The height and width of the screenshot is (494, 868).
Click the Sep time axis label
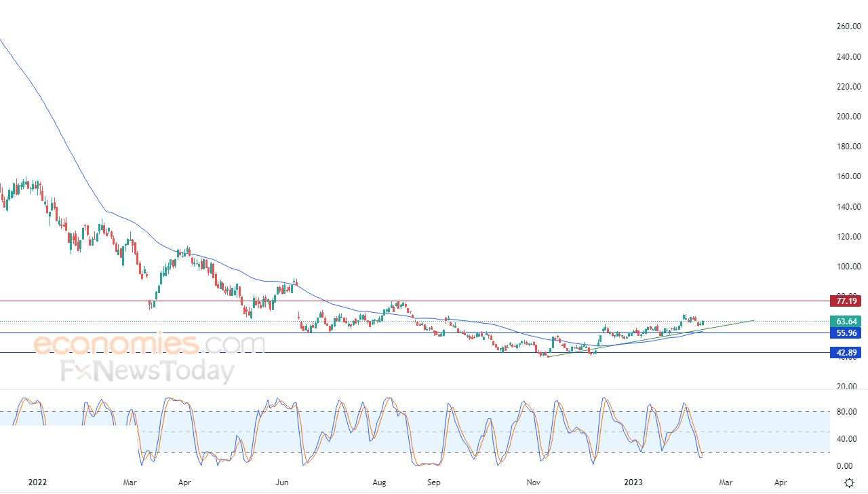coord(434,482)
